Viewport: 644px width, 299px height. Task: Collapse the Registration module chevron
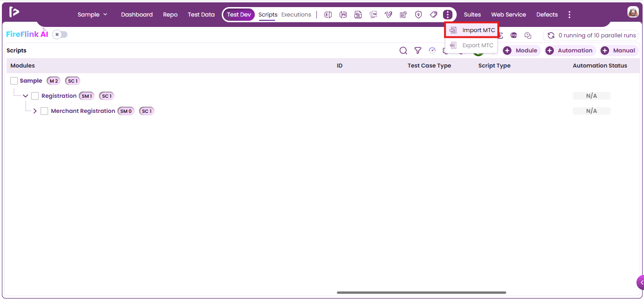(x=25, y=96)
